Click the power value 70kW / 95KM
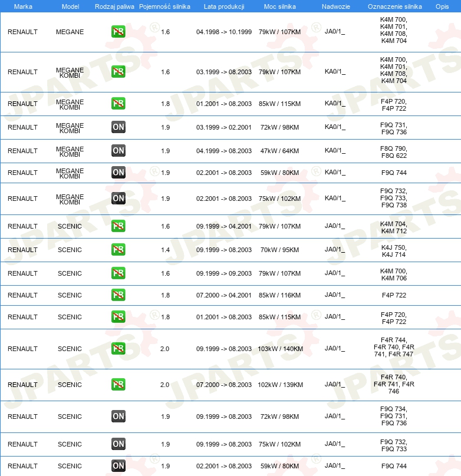 coord(279,250)
